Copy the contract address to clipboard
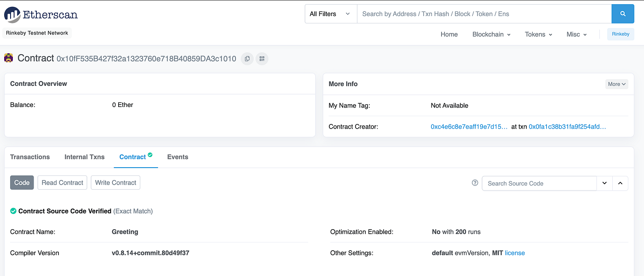 coord(247,59)
